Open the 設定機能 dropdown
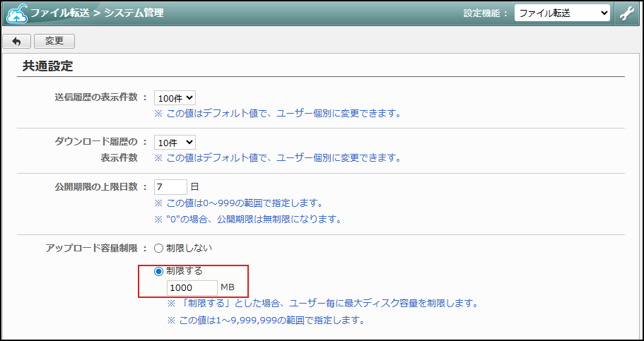Image resolution: width=644 pixels, height=341 pixels. pos(562,13)
